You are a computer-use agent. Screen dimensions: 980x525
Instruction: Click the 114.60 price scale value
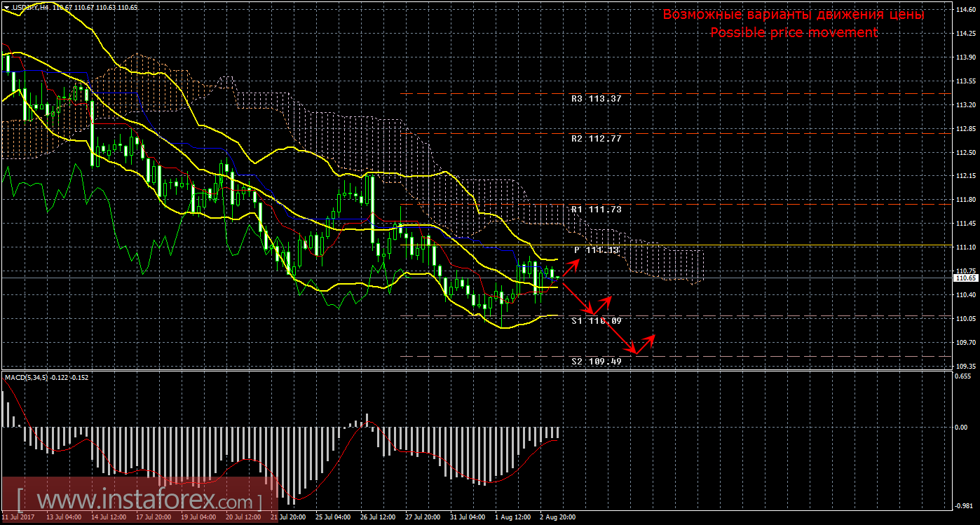coord(965,10)
